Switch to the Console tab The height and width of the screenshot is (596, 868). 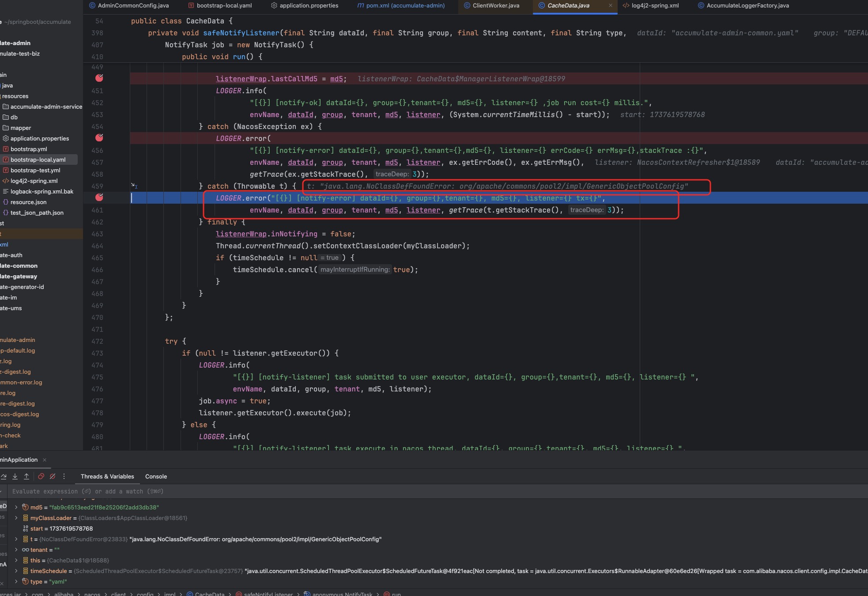tap(156, 476)
